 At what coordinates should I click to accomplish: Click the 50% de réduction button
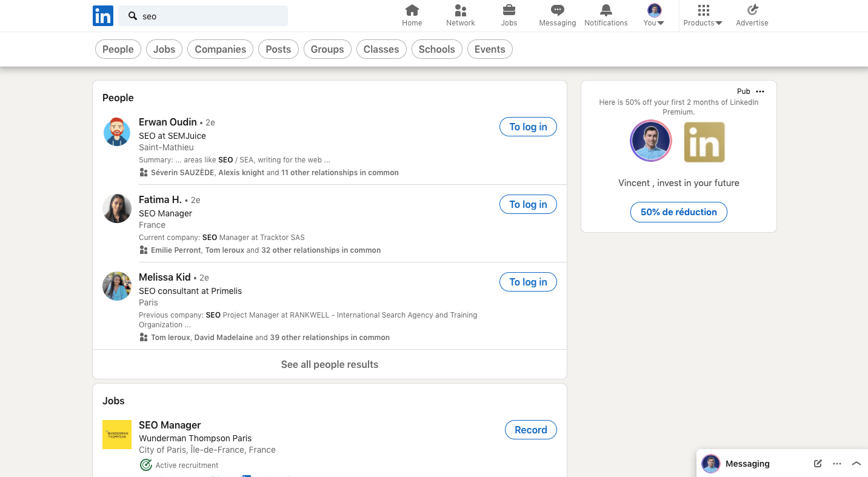[x=679, y=212]
